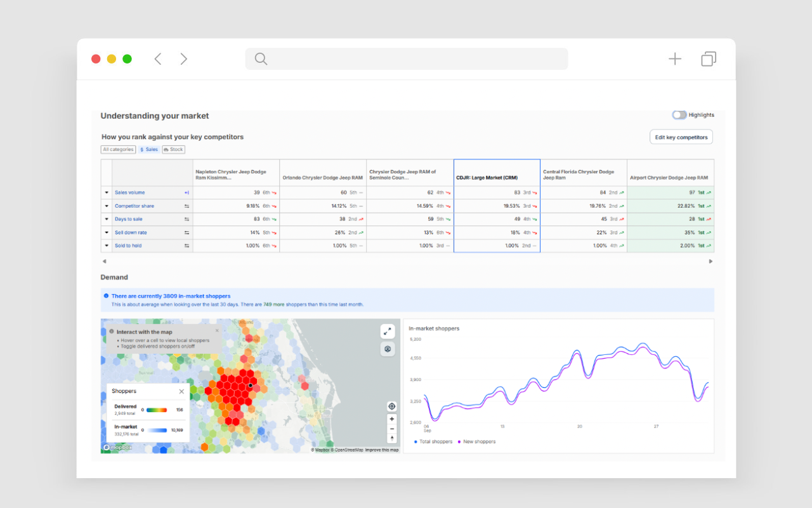Dismiss the 'Interact with the map' tip
The height and width of the screenshot is (508, 812).
point(216,330)
